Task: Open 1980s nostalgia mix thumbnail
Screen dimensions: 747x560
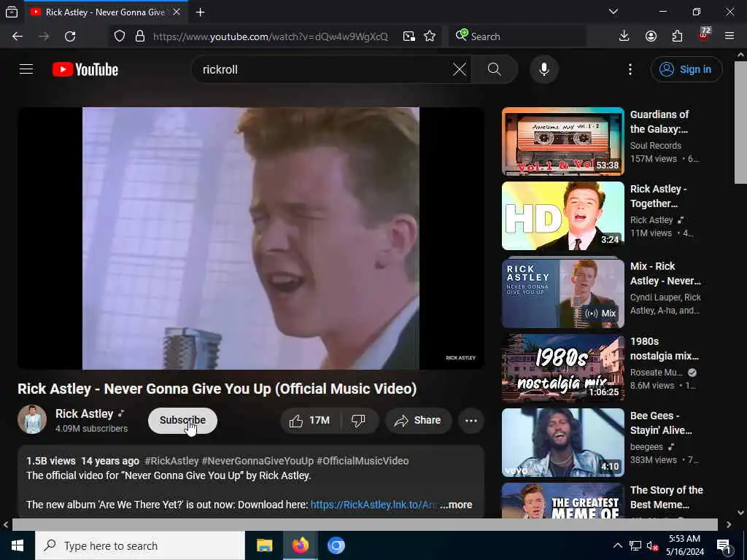Action: point(562,367)
